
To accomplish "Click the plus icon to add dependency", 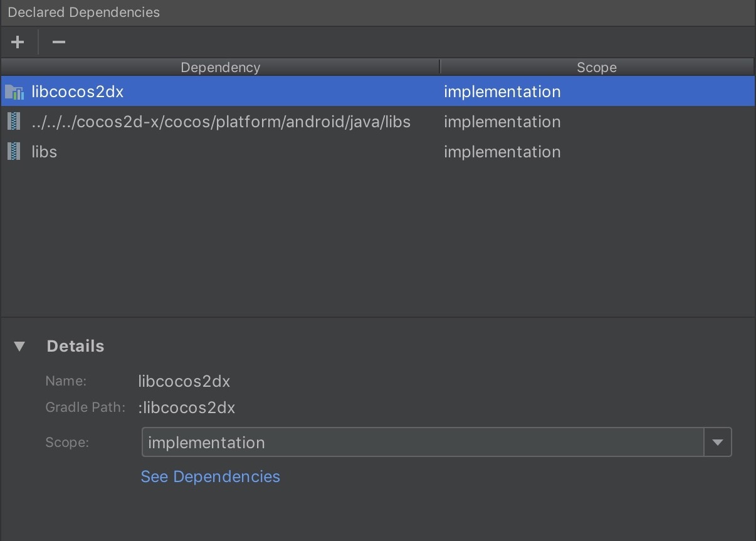I will (18, 42).
